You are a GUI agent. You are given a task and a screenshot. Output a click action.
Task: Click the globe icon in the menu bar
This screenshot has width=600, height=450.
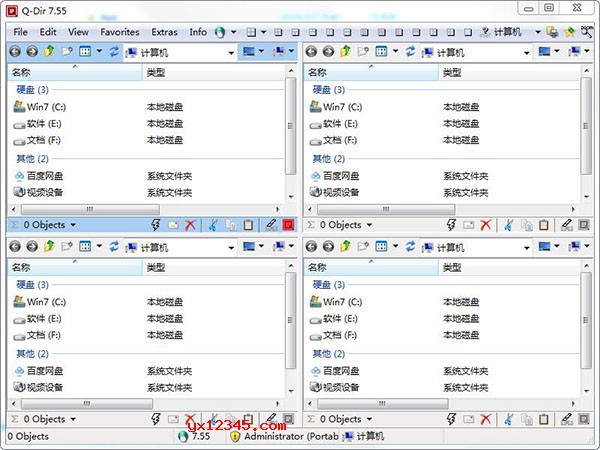pyautogui.click(x=220, y=33)
